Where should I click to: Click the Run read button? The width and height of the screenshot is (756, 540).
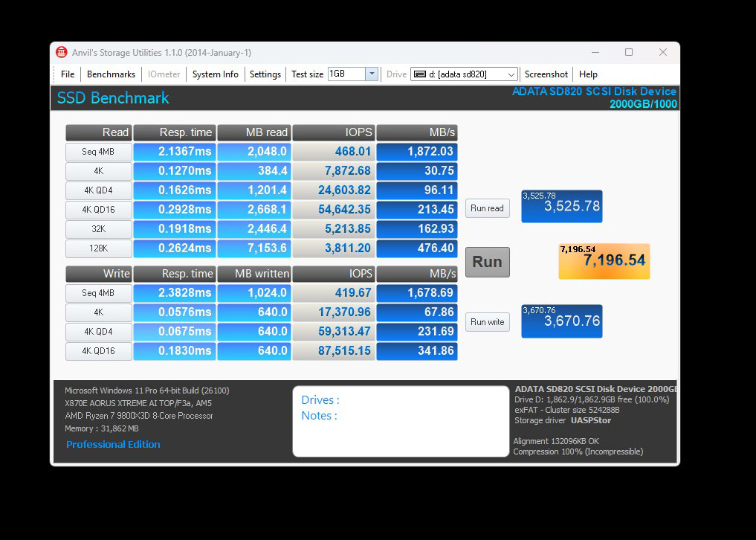click(x=487, y=208)
